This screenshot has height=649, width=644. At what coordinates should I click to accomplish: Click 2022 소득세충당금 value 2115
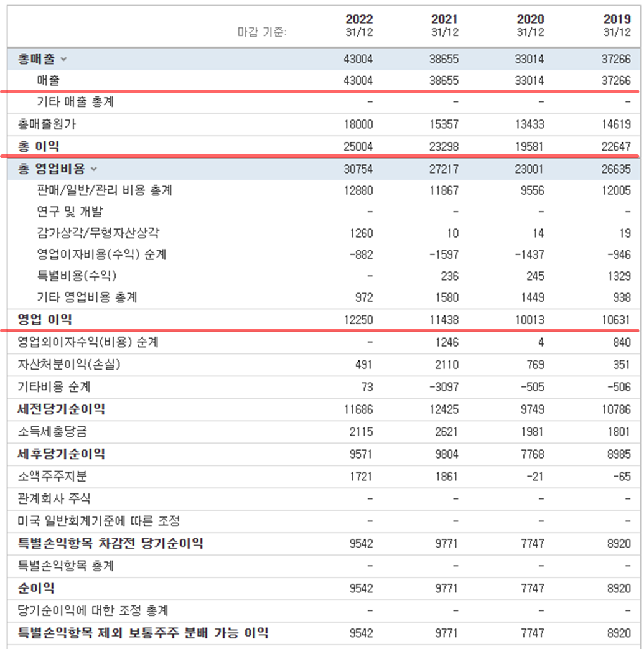(361, 432)
